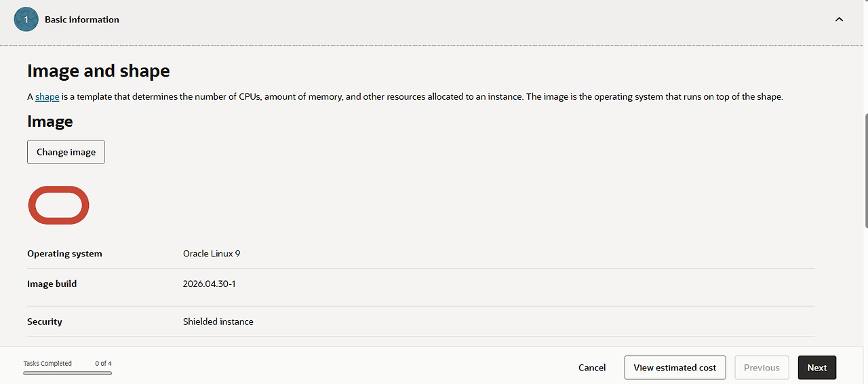This screenshot has height=384, width=868.
Task: Click the Image and shape heading
Action: point(98,71)
